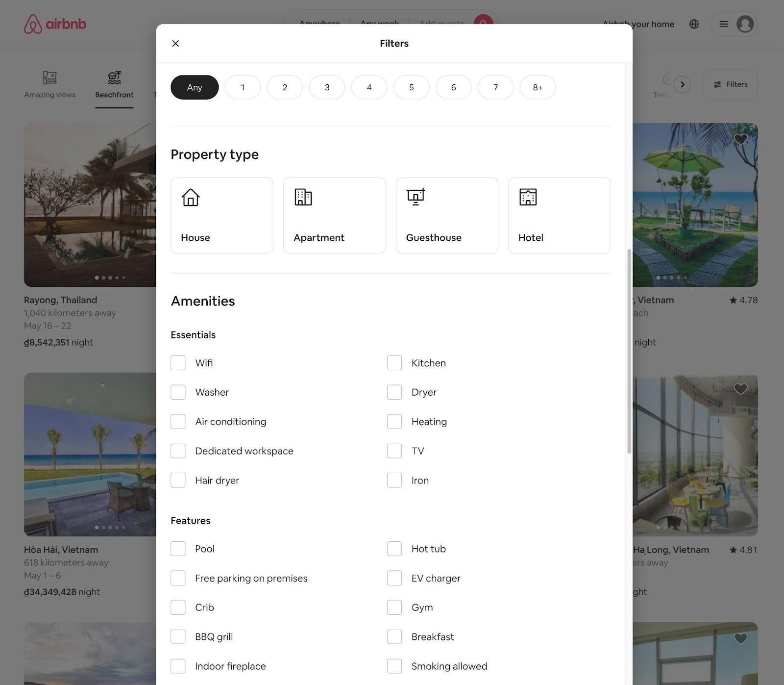Open the Any week date selector
784x685 pixels.
point(379,24)
